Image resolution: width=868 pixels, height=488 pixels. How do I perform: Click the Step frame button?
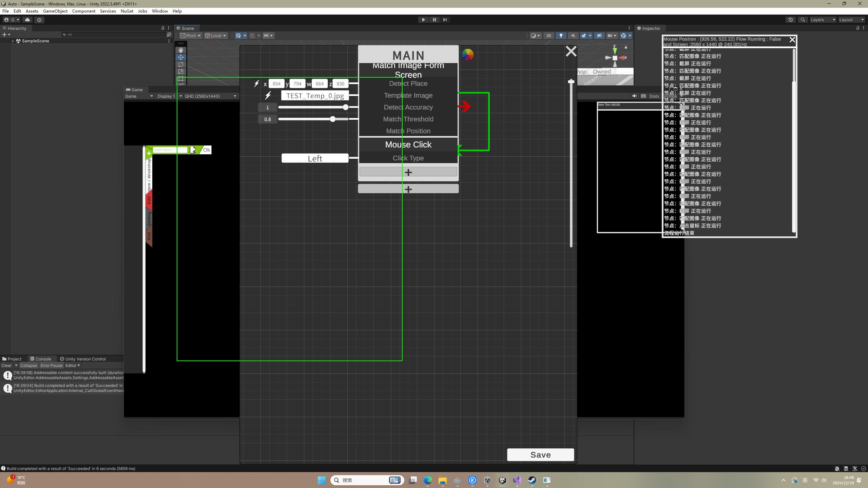445,19
